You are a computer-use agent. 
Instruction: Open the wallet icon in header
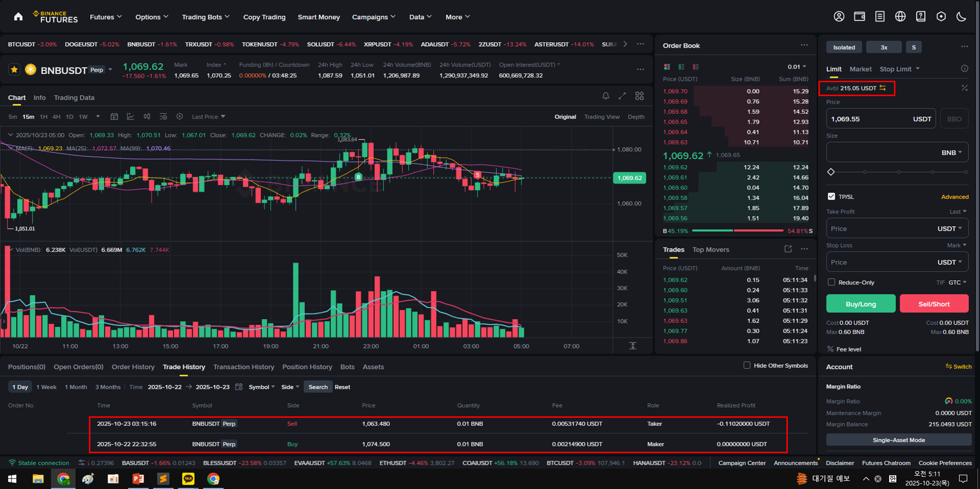(860, 17)
